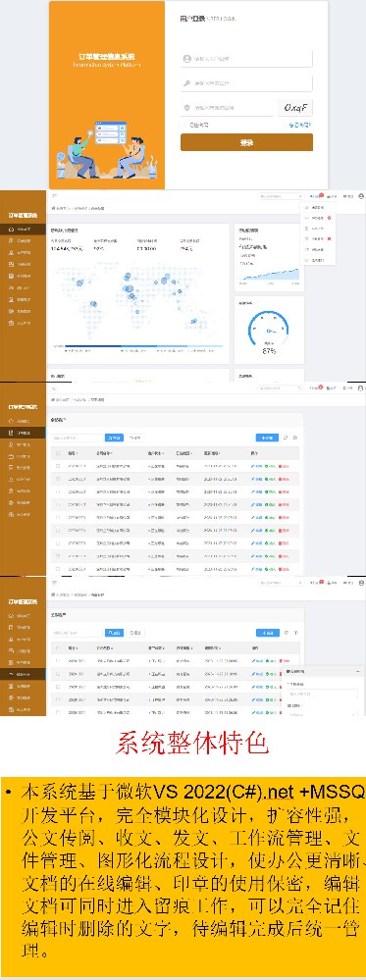The image size is (366, 980).
Task: Toggle the header checkbox in the table screen above the red title
Action: pos(58,648)
